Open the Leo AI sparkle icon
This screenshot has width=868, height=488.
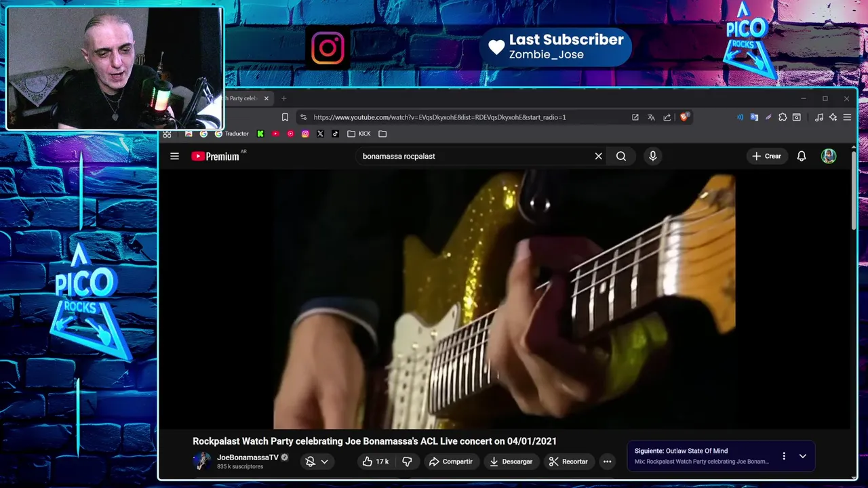pyautogui.click(x=833, y=117)
